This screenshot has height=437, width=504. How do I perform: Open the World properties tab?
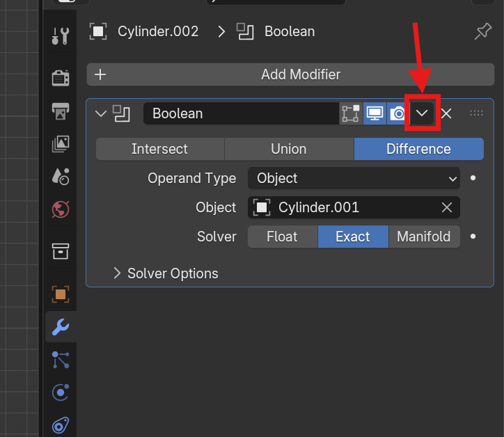[x=61, y=209]
